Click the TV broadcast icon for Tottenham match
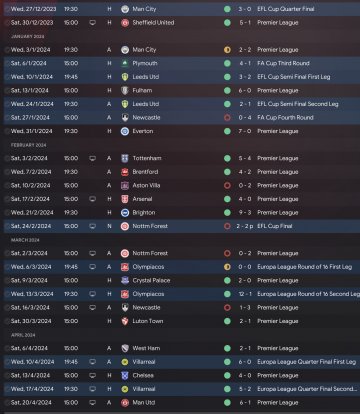This screenshot has height=414, width=360. point(93,158)
